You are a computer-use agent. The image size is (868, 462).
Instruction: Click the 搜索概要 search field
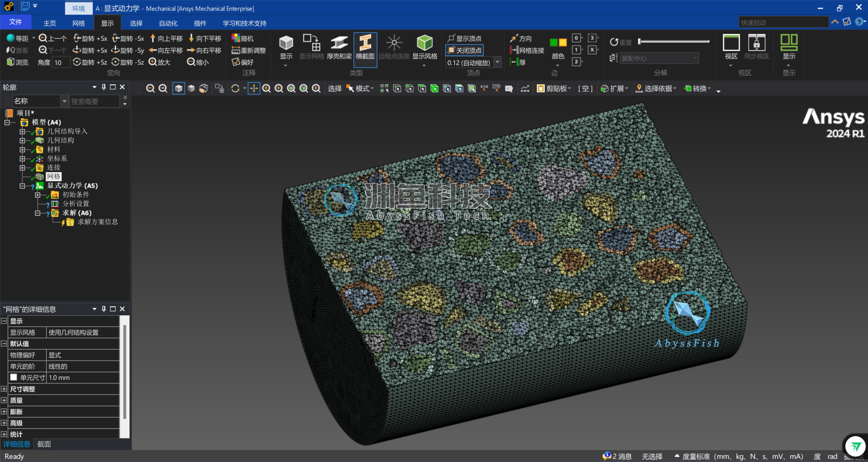94,101
